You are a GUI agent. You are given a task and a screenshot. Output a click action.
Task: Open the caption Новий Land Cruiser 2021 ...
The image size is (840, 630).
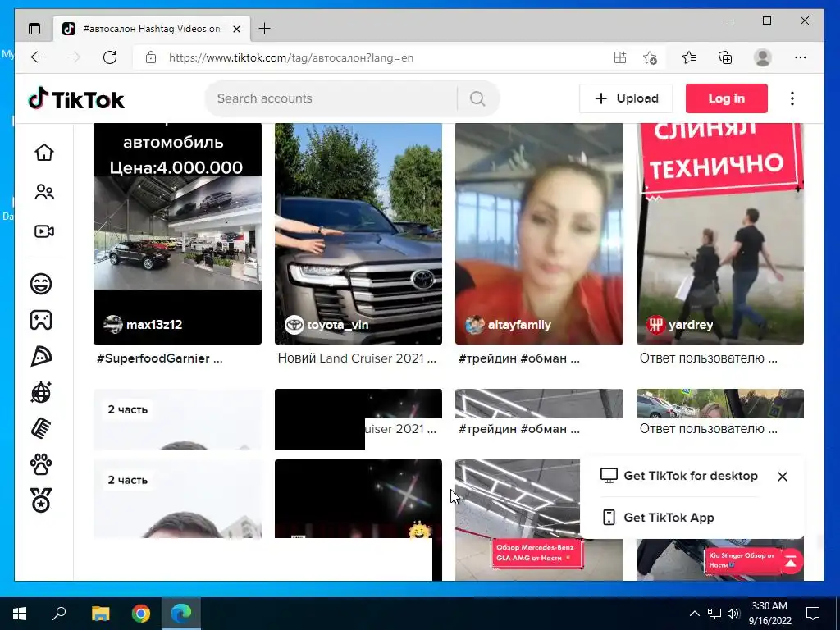[357, 358]
